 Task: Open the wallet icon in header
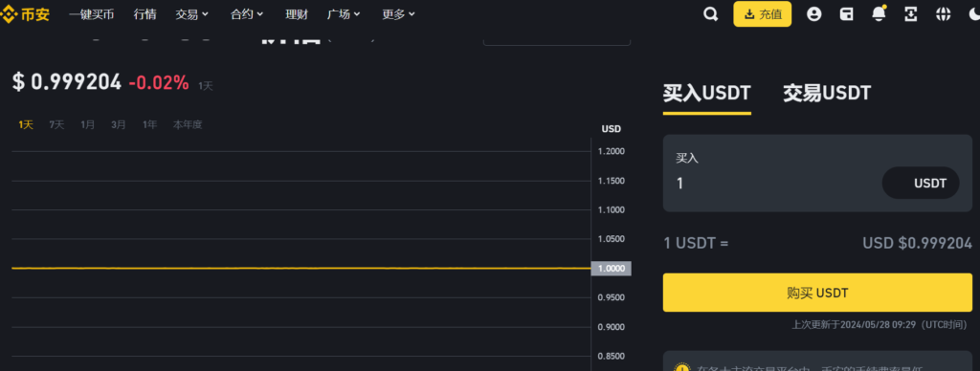coord(846,13)
